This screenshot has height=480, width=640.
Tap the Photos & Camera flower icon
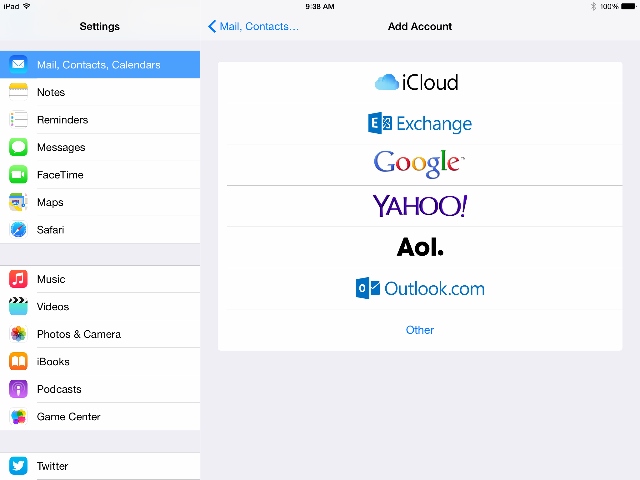(18, 334)
